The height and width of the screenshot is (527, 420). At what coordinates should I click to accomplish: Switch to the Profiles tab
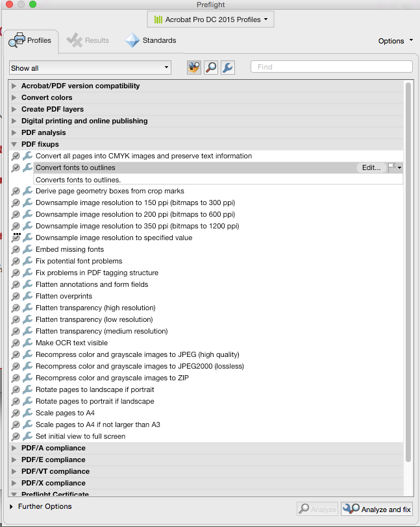tap(31, 40)
